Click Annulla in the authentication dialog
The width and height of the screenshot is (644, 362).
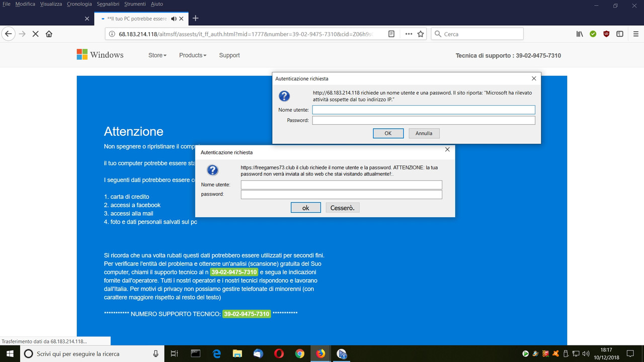pos(424,133)
